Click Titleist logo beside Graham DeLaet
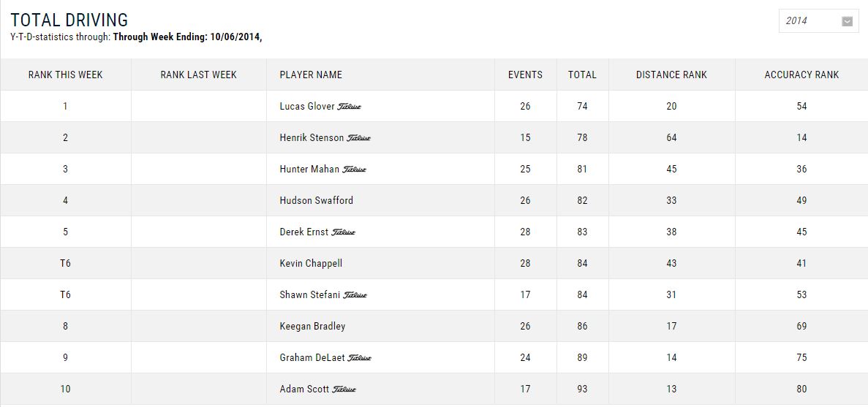The image size is (868, 407). (x=359, y=358)
